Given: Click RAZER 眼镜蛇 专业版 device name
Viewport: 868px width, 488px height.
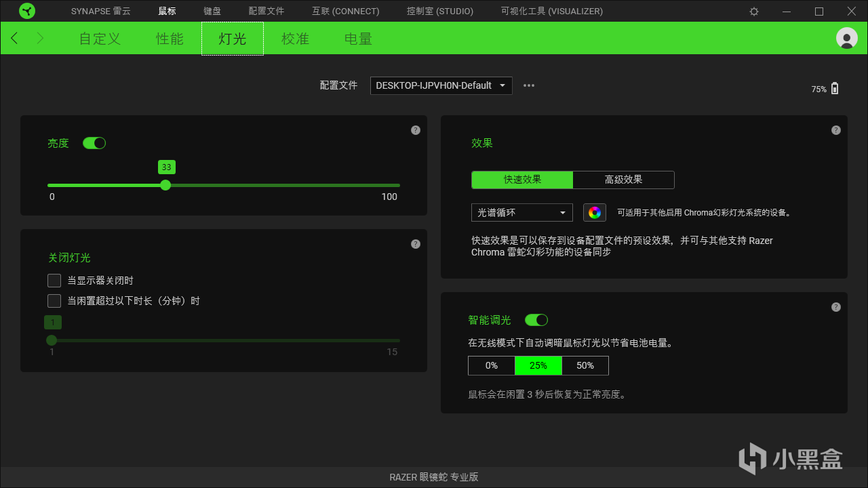Looking at the screenshot, I should click(434, 477).
